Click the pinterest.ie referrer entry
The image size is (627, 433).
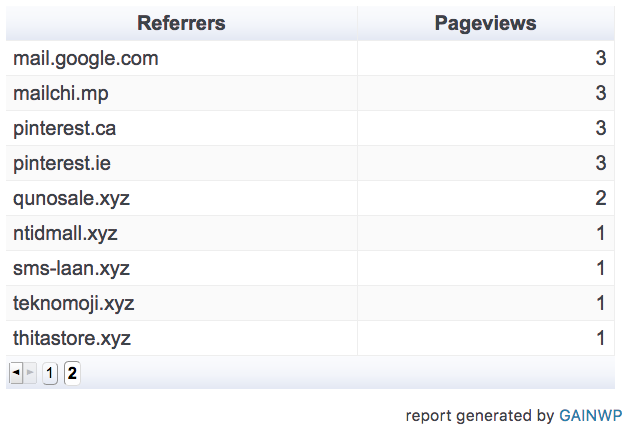62,163
